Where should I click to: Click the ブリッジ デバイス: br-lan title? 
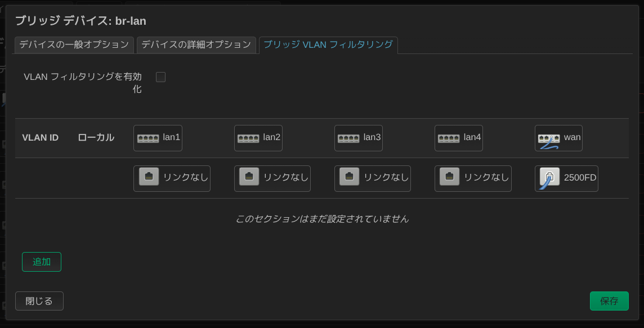click(x=80, y=20)
